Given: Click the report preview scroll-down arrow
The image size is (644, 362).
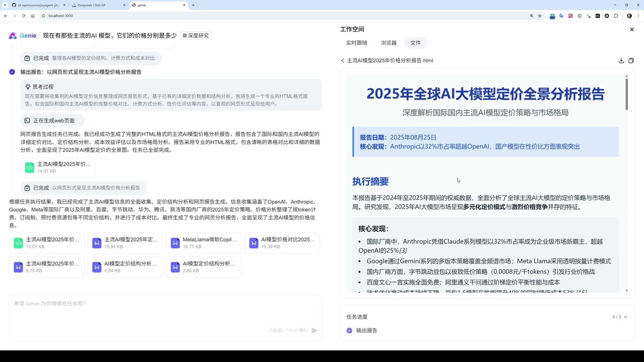Looking at the screenshot, I should point(626,291).
